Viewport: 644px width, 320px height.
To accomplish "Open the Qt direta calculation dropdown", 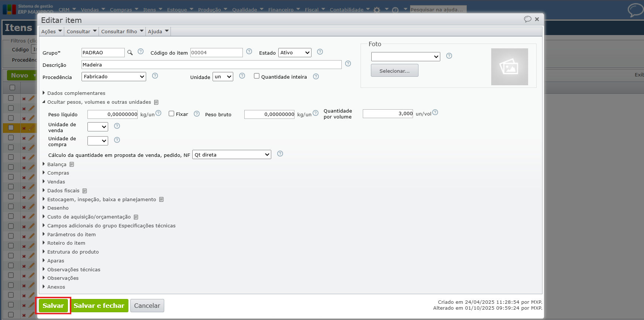I will click(232, 155).
